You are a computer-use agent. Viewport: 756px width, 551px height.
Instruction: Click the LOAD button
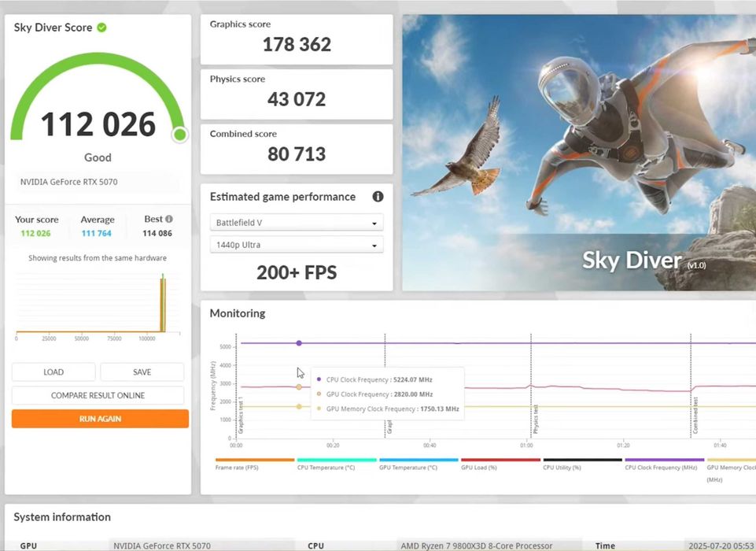coord(53,372)
